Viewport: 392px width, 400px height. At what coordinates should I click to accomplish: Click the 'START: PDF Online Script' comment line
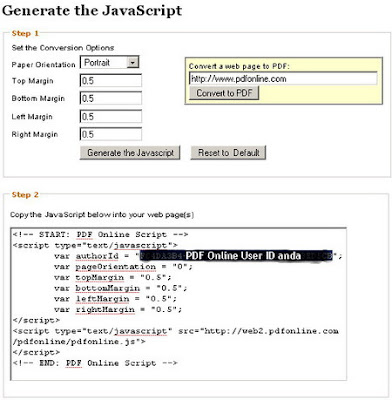click(x=101, y=235)
